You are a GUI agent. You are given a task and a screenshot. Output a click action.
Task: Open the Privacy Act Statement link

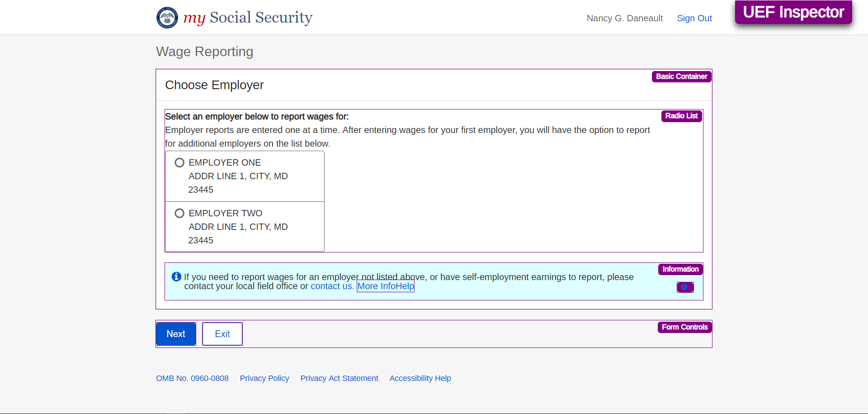(x=339, y=378)
